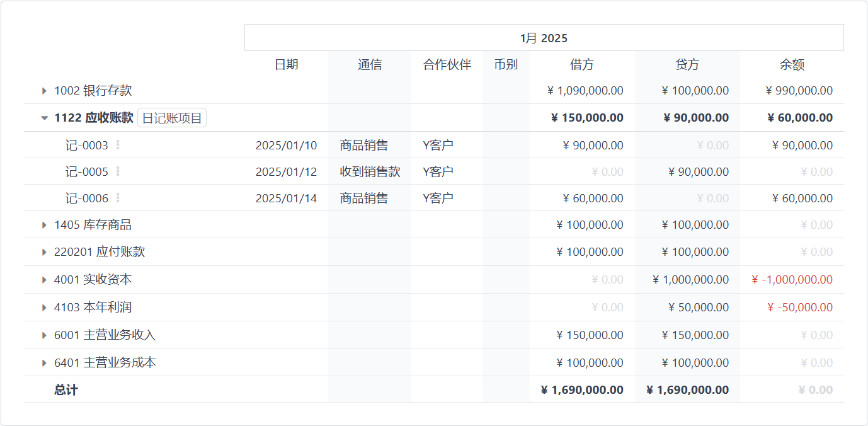The width and height of the screenshot is (868, 426).
Task: Open journal entry 记-0003
Action: pyautogui.click(x=87, y=146)
